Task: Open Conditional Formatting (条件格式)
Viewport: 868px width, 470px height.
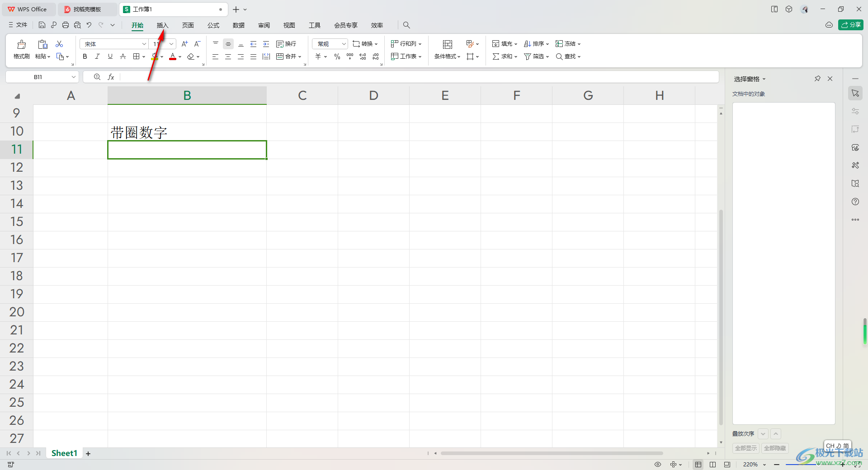Action: tap(448, 49)
